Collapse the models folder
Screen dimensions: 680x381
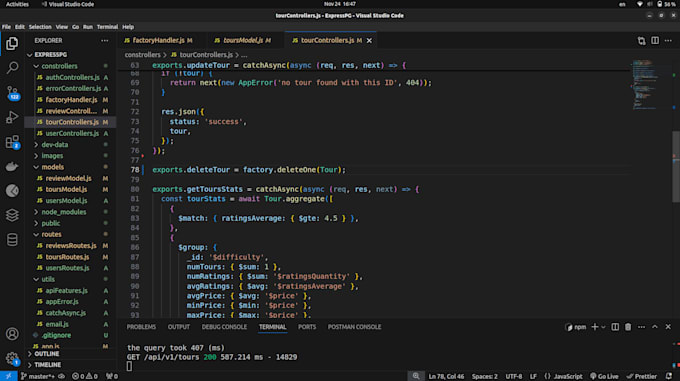pyautogui.click(x=36, y=167)
